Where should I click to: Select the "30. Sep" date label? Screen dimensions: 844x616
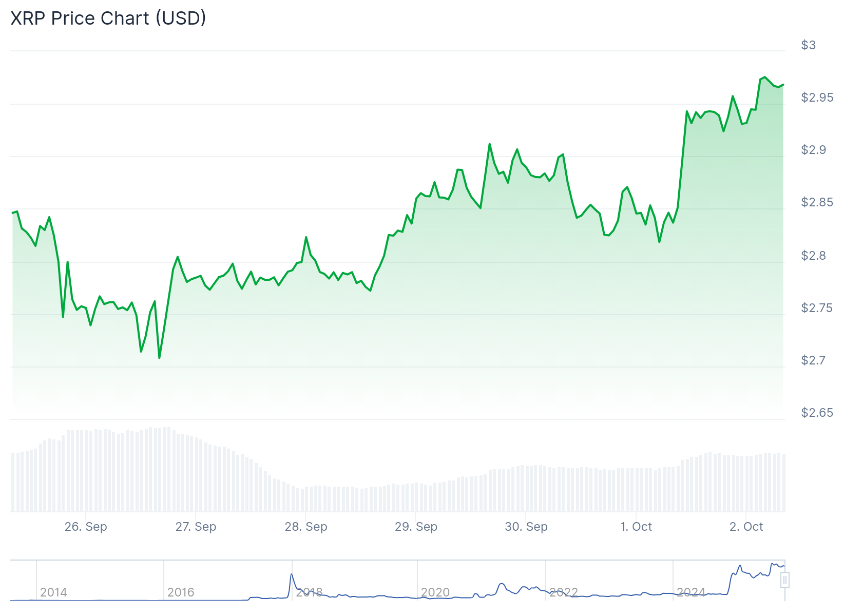(526, 527)
